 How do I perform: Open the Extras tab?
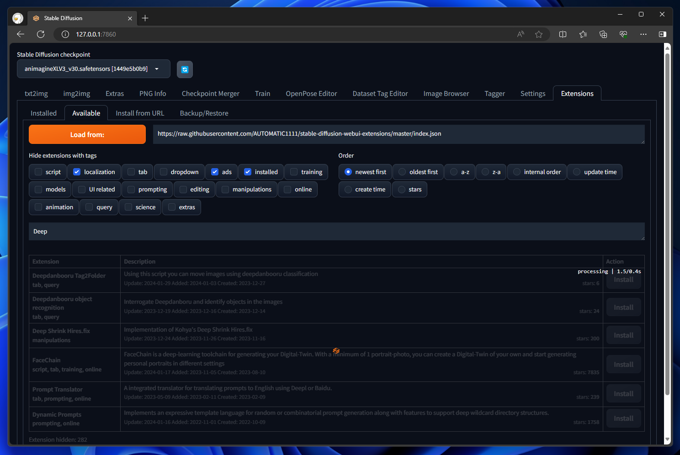coord(114,94)
